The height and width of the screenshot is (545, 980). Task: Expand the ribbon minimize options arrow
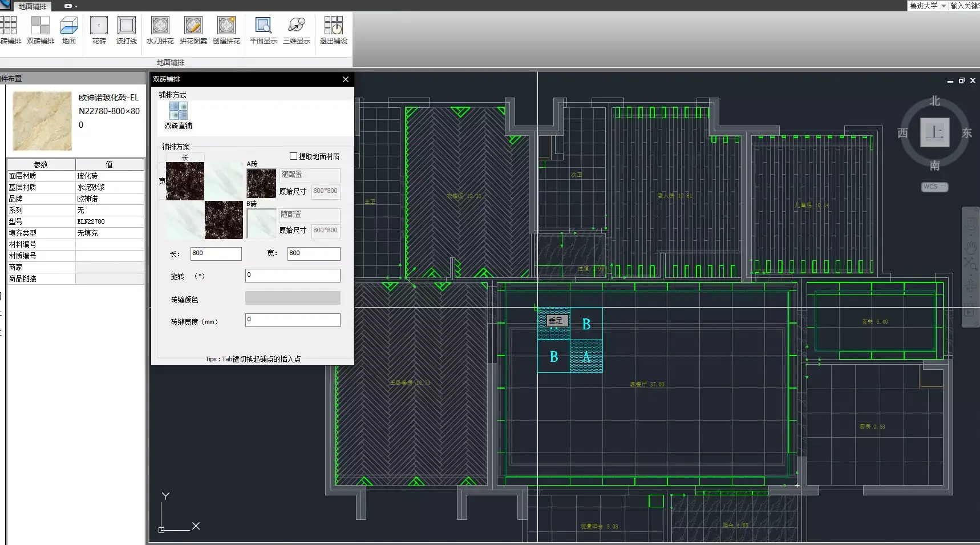tap(76, 6)
